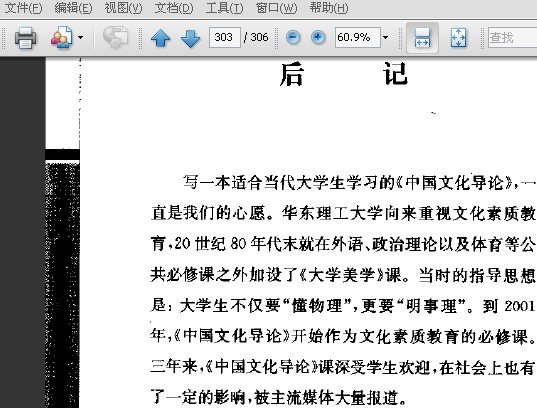Open the zoom level dropdown arrow
Screen dimensions: 537x408
[386, 37]
